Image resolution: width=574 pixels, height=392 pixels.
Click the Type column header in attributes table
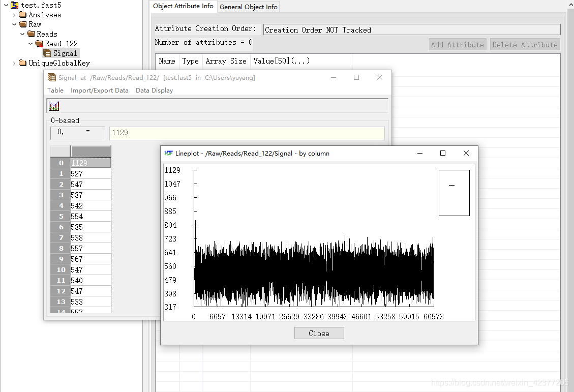pyautogui.click(x=191, y=61)
